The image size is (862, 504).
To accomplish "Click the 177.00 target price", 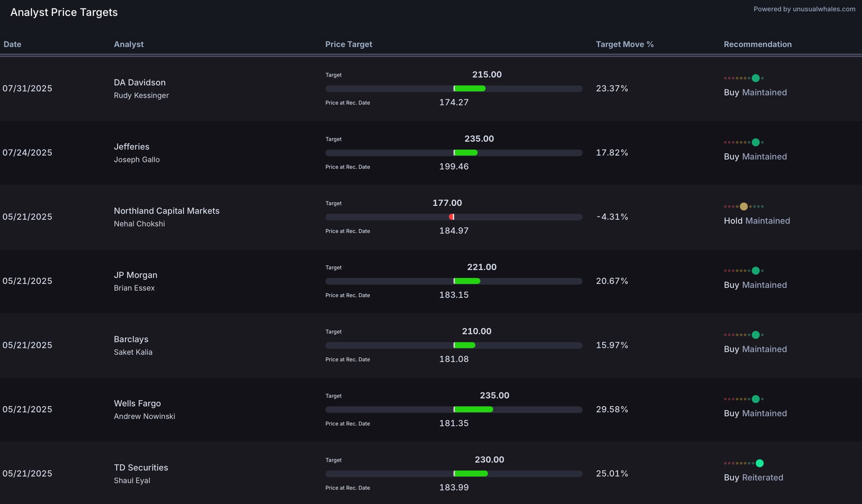I will pyautogui.click(x=447, y=203).
